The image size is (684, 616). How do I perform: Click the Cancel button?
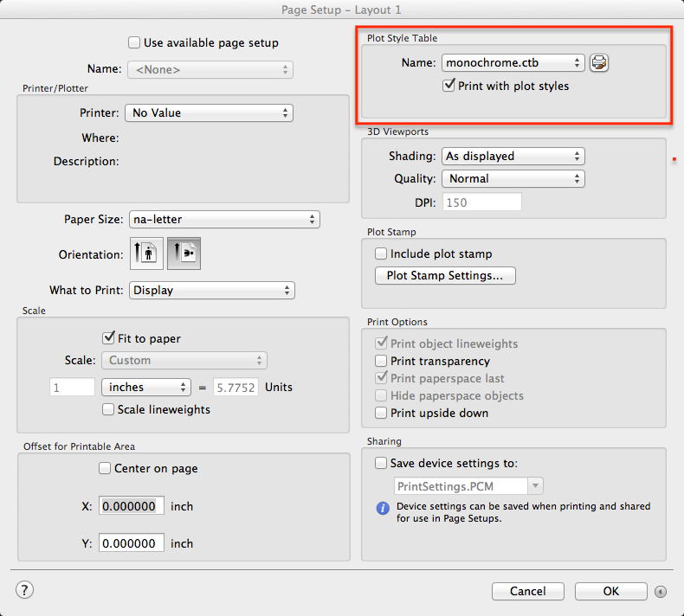[527, 592]
